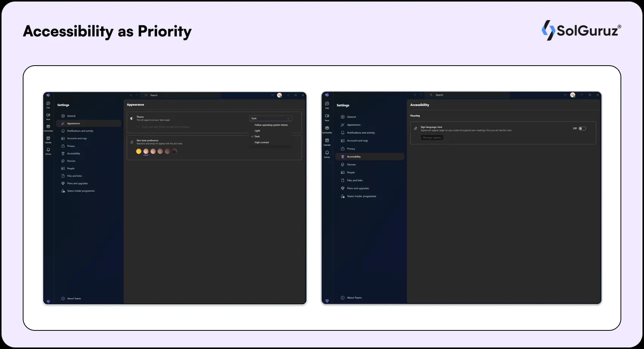Open the more options ellipsis in Accessibility window
This screenshot has height=349, width=644.
pos(565,95)
